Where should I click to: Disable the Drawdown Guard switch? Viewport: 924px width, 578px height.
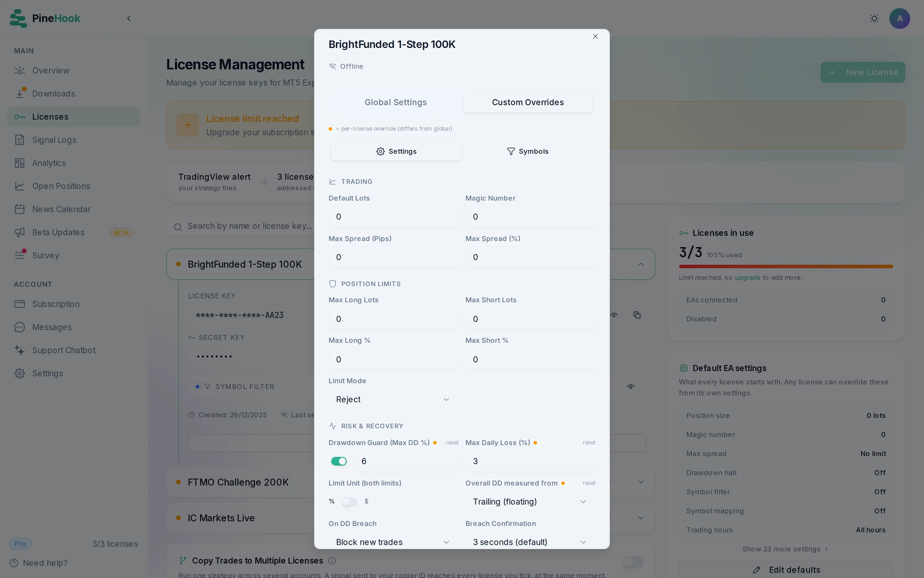coord(339,462)
